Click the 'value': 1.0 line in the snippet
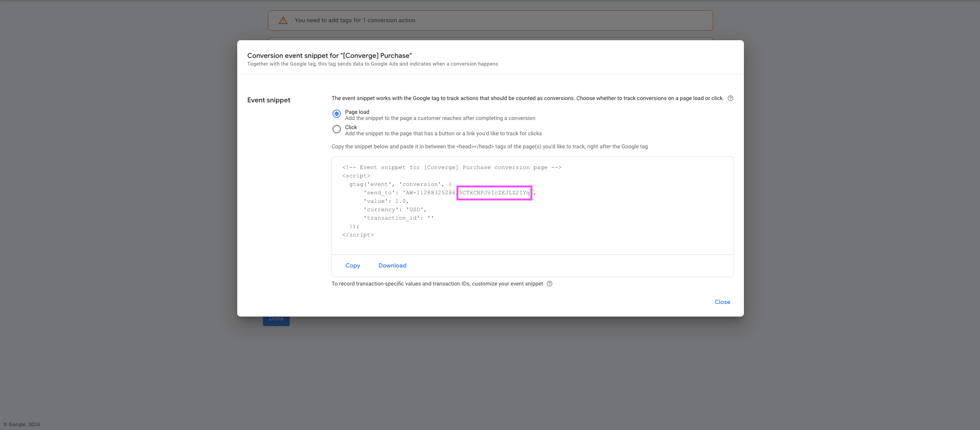This screenshot has width=980, height=430. (x=386, y=201)
